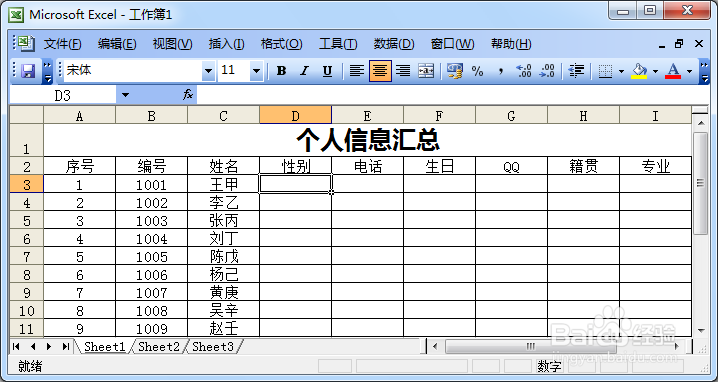Select title cell 个人信息汇总
Viewport: 718px width, 382px height.
coord(367,140)
